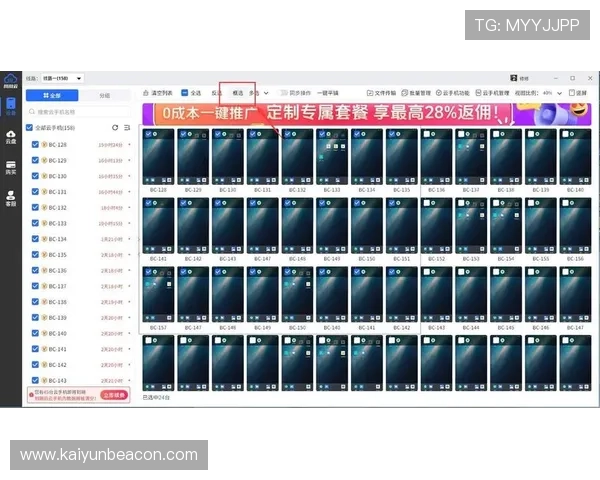Click the 清空列表 clear list icon
The image size is (600, 480).
tap(146, 93)
